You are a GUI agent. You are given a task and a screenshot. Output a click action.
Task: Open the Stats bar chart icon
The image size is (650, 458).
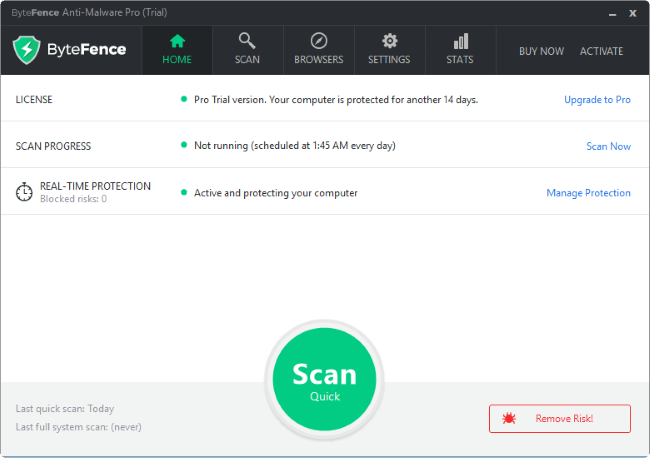[461, 41]
